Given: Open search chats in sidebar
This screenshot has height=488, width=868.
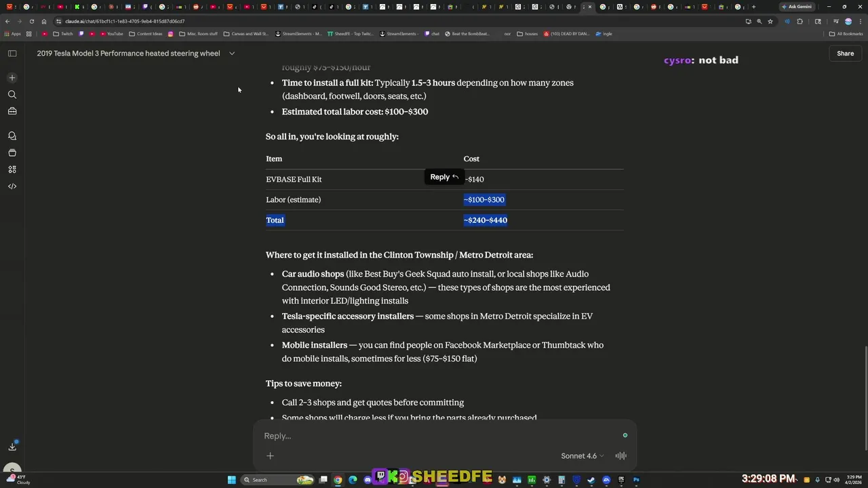Looking at the screenshot, I should 12,94.
